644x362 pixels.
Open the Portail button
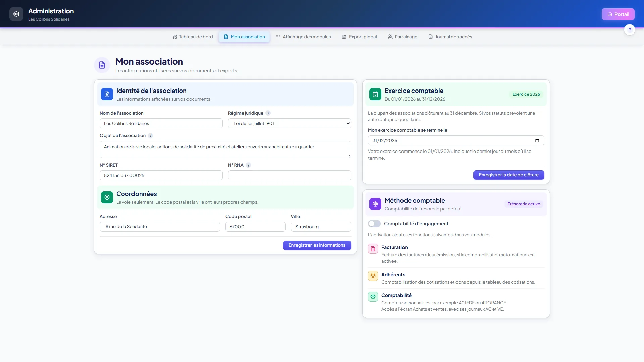click(x=618, y=14)
